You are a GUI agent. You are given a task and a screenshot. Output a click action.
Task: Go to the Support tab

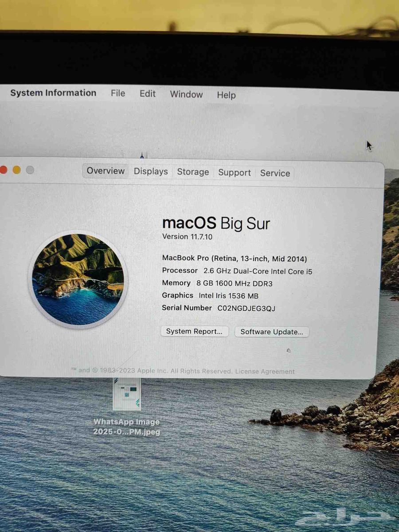(x=235, y=173)
